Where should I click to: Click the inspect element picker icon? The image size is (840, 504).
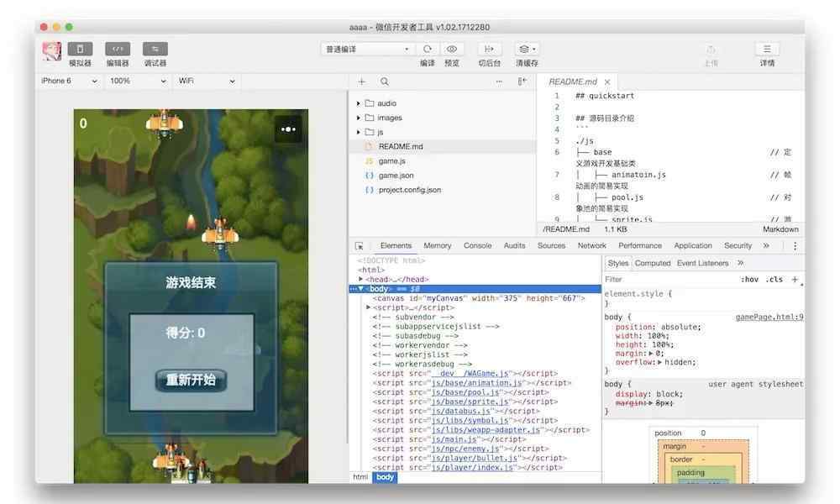click(x=359, y=246)
